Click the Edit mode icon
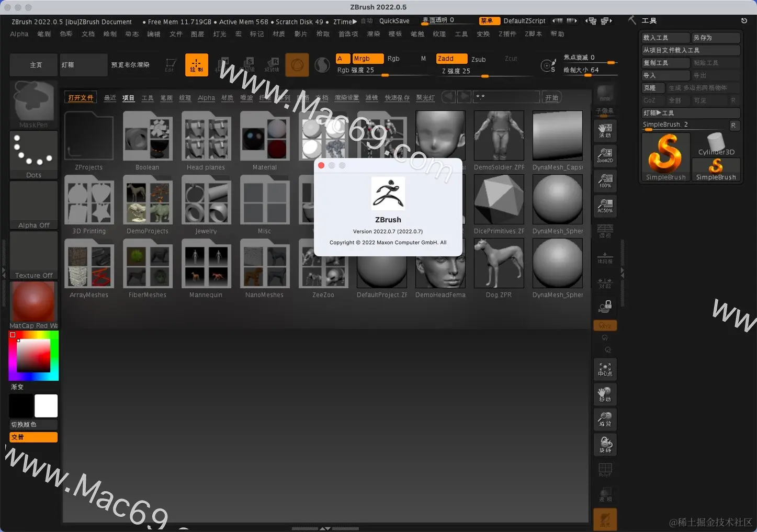The image size is (757, 532). click(x=170, y=65)
